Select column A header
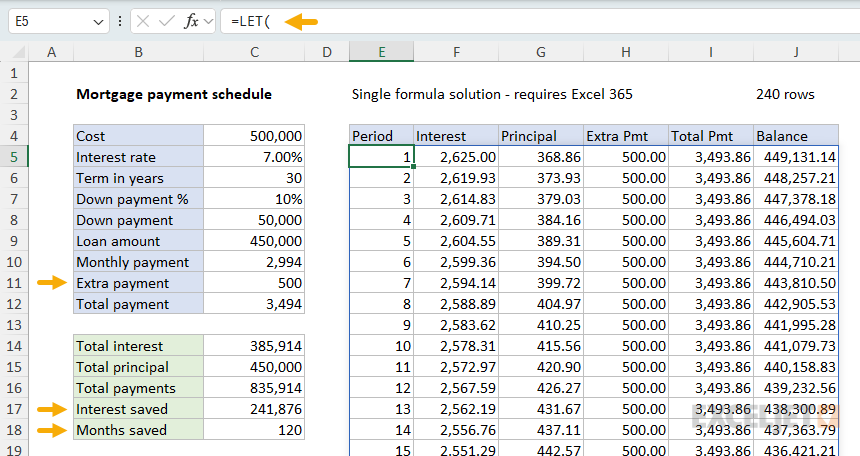 pos(51,52)
